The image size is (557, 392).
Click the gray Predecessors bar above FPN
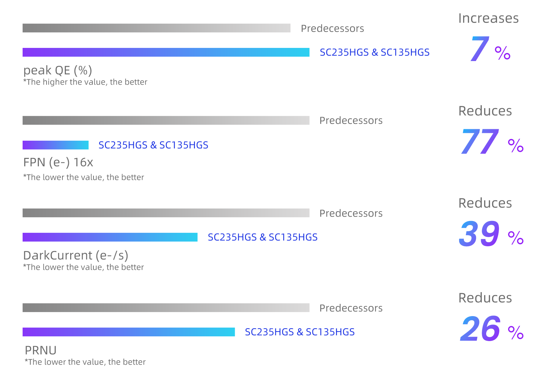(166, 120)
